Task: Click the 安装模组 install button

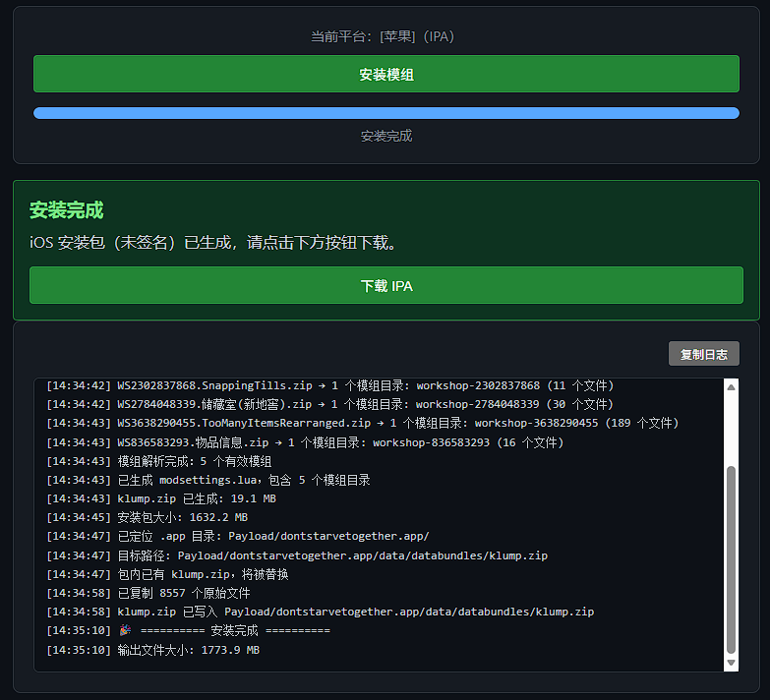Action: click(385, 74)
